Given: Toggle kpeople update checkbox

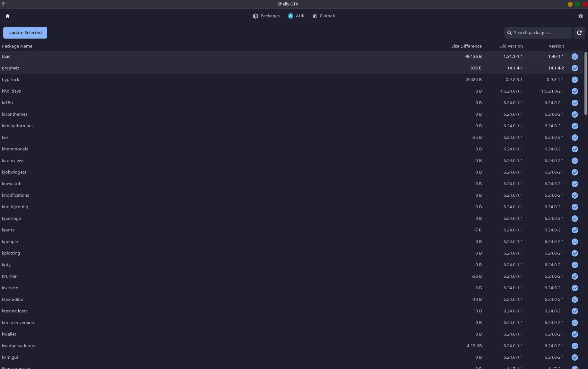Looking at the screenshot, I should click(575, 242).
